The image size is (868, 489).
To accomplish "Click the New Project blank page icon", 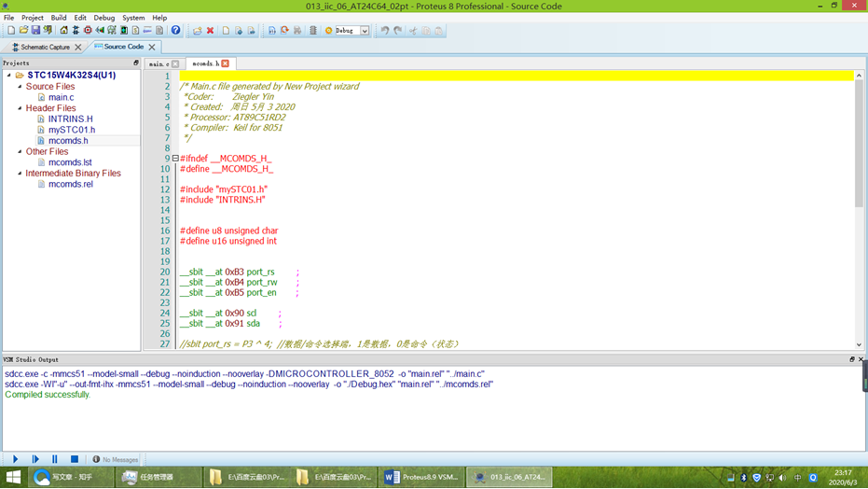I will [11, 31].
